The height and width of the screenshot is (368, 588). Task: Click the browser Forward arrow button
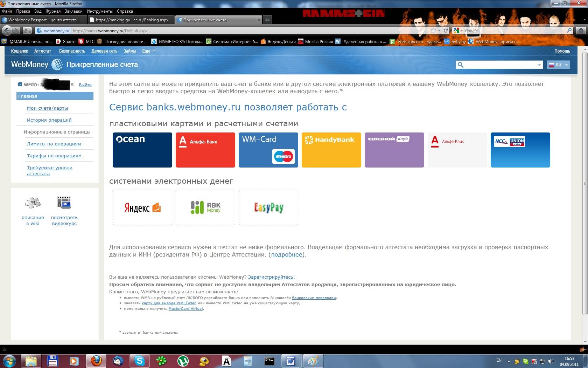point(16,31)
